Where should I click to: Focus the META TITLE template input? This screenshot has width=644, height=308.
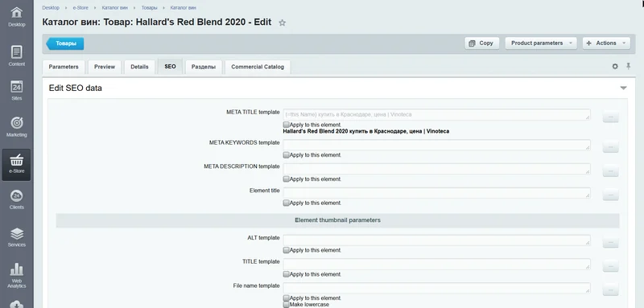click(436, 115)
